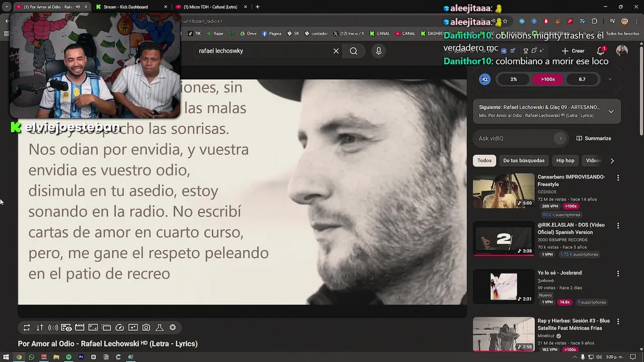Open options menu for Canserbero IMPROVISANDO video
The height and width of the screenshot is (362, 644).
tap(618, 177)
